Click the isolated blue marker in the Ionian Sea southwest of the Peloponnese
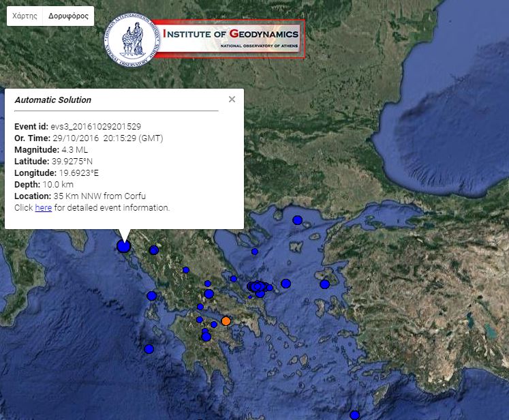Image resolution: width=509 pixels, height=420 pixels. [149, 349]
